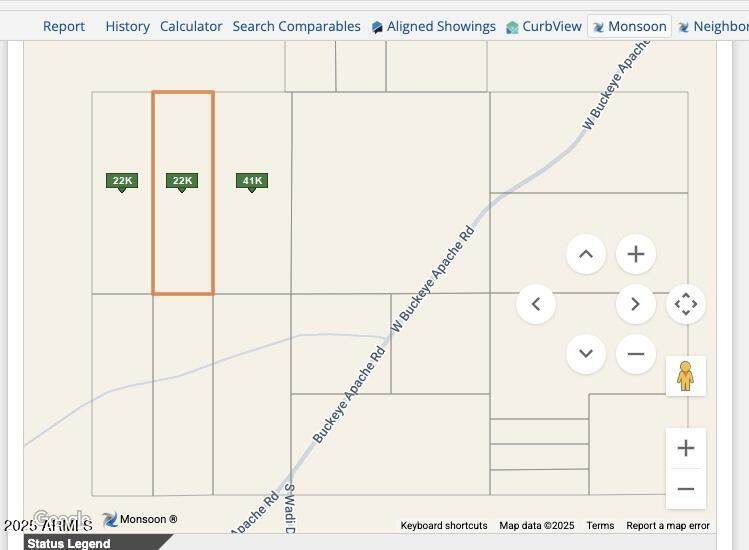This screenshot has height=550, width=749.
Task: Open the Aligned Showings tab
Action: pyautogui.click(x=433, y=26)
